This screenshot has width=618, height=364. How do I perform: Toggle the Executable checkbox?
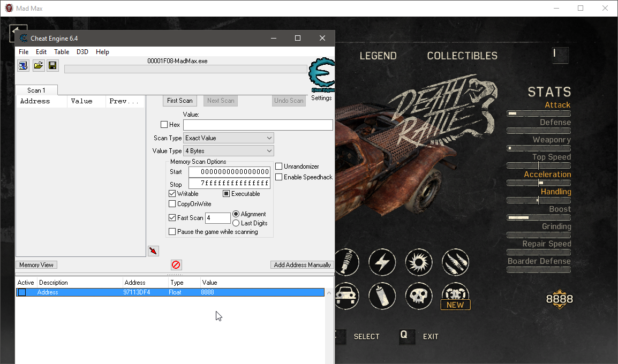click(x=226, y=193)
